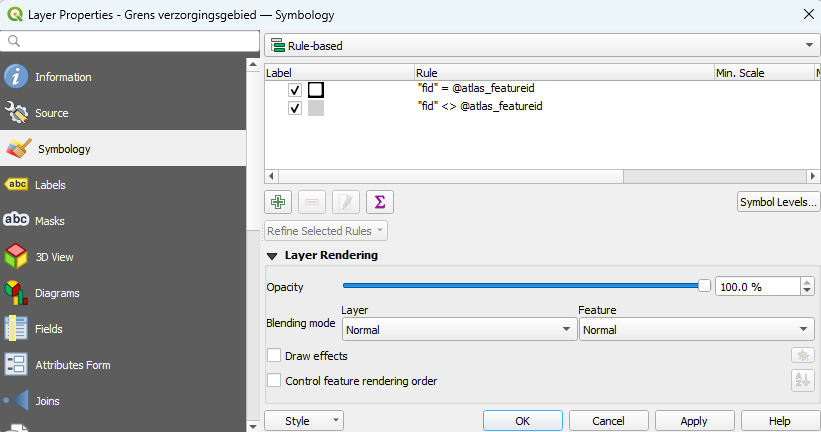Image resolution: width=821 pixels, height=432 pixels.
Task: Open the Joins section
Action: click(47, 401)
